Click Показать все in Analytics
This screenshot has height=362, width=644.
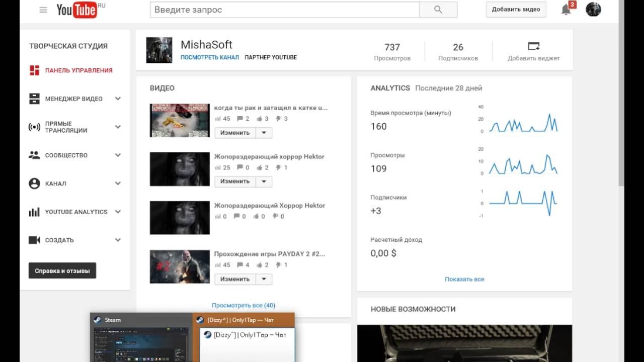(464, 279)
